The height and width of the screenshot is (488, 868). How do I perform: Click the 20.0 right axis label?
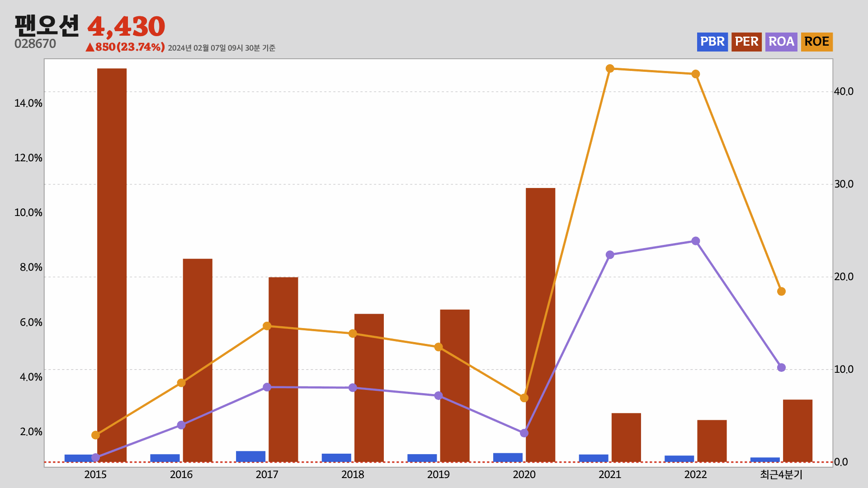844,277
